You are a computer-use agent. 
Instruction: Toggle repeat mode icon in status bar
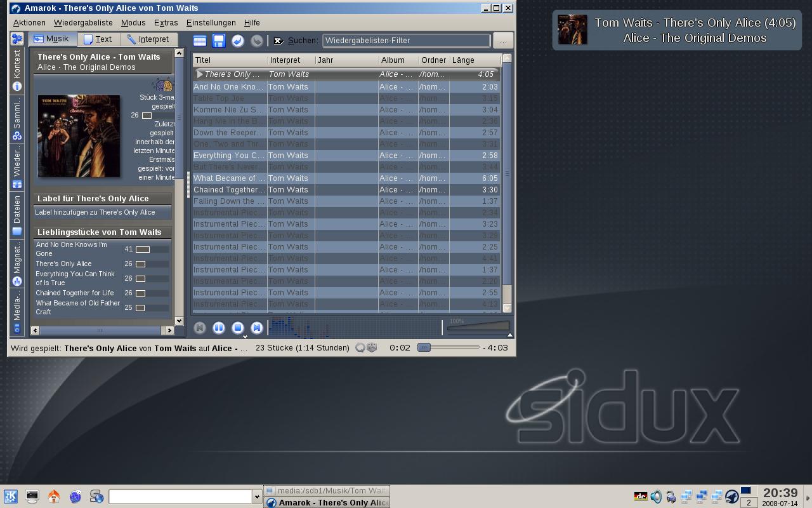pos(360,347)
